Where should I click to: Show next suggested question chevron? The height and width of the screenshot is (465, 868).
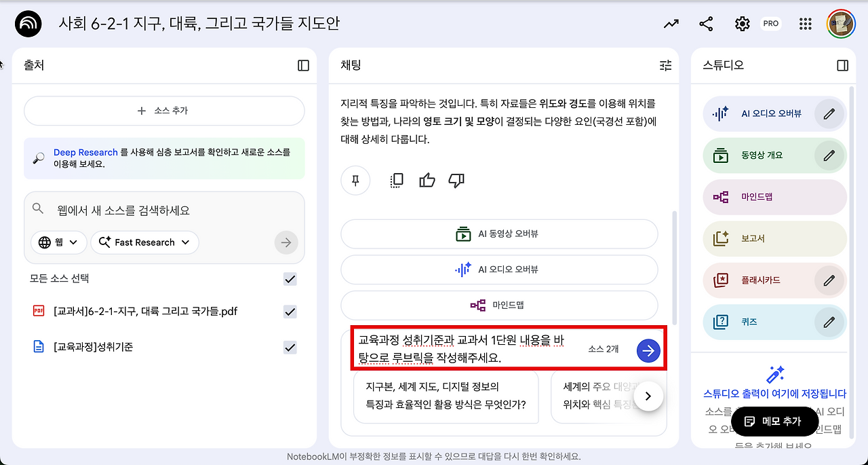click(x=648, y=396)
